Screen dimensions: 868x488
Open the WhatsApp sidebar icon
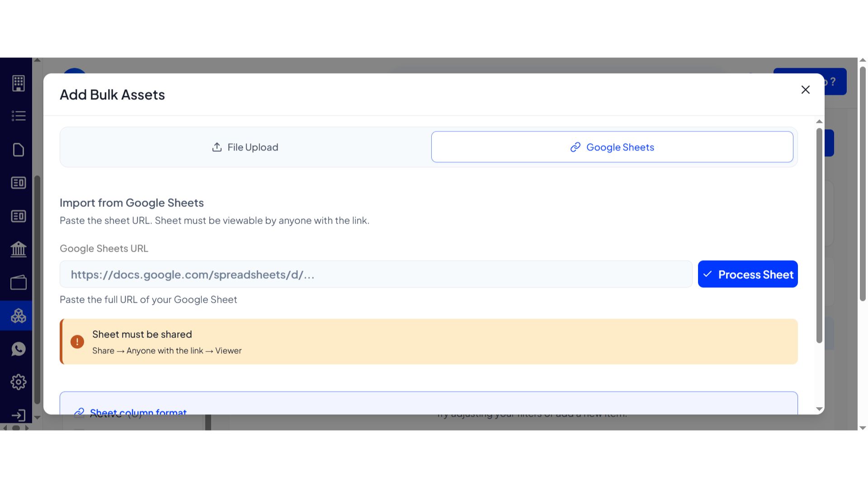tap(18, 349)
